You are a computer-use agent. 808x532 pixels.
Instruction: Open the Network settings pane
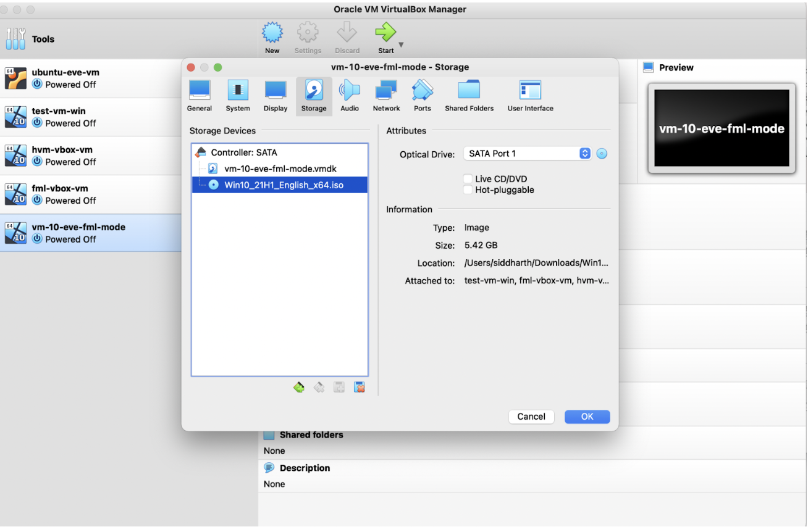(x=386, y=96)
